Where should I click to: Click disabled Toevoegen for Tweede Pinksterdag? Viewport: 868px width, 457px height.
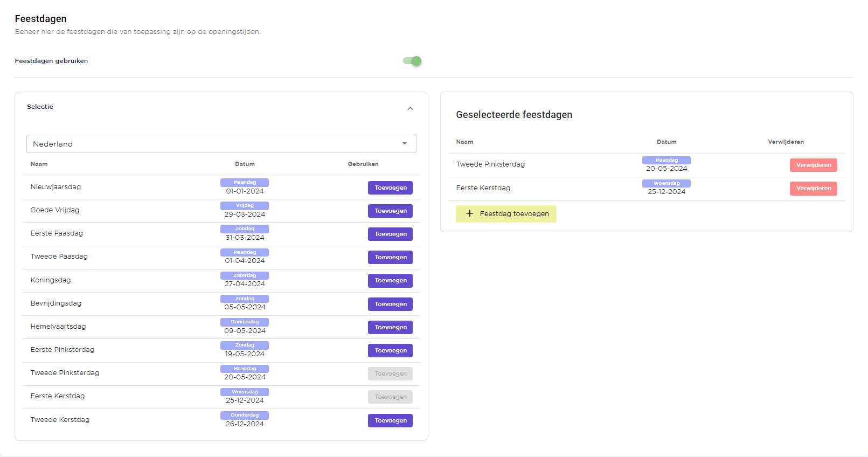tap(390, 373)
